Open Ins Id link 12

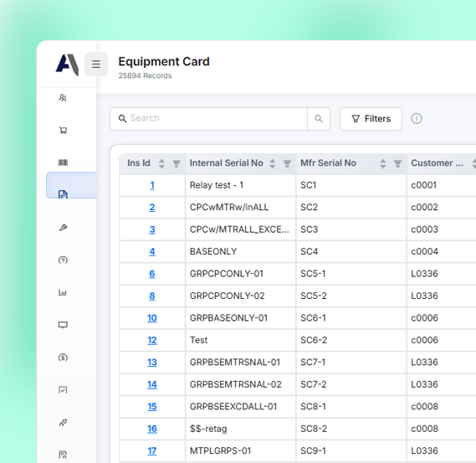pyautogui.click(x=152, y=340)
